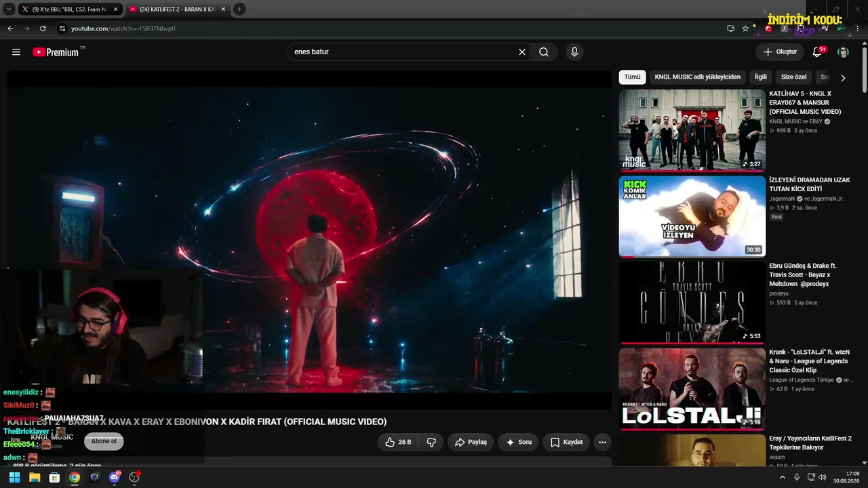Click the Oluştur create button
The image size is (868, 488).
click(780, 52)
